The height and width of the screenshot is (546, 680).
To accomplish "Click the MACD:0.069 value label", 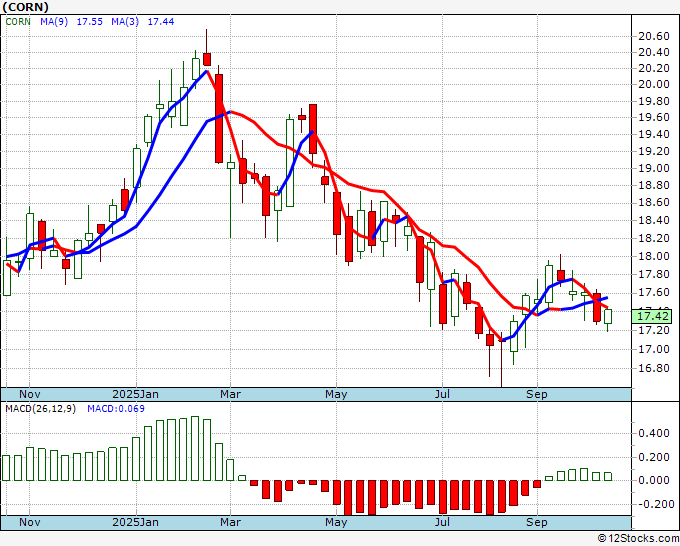I will coord(116,408).
